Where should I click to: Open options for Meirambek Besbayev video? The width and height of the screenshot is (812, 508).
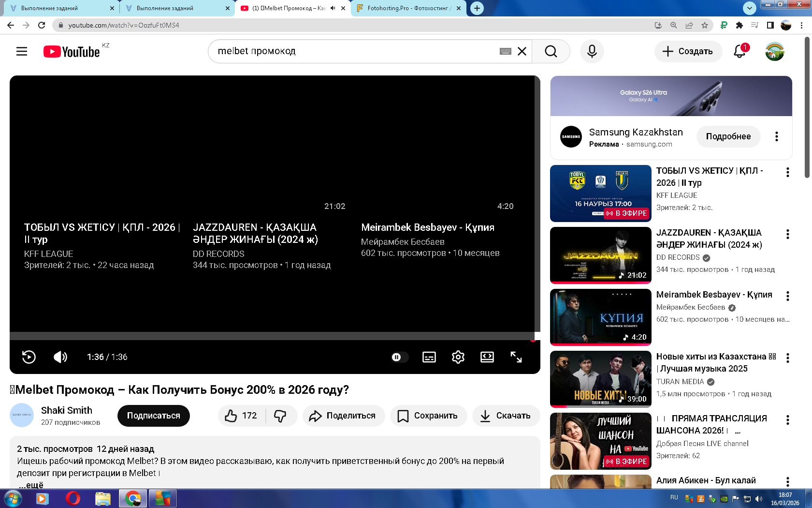[x=788, y=296]
